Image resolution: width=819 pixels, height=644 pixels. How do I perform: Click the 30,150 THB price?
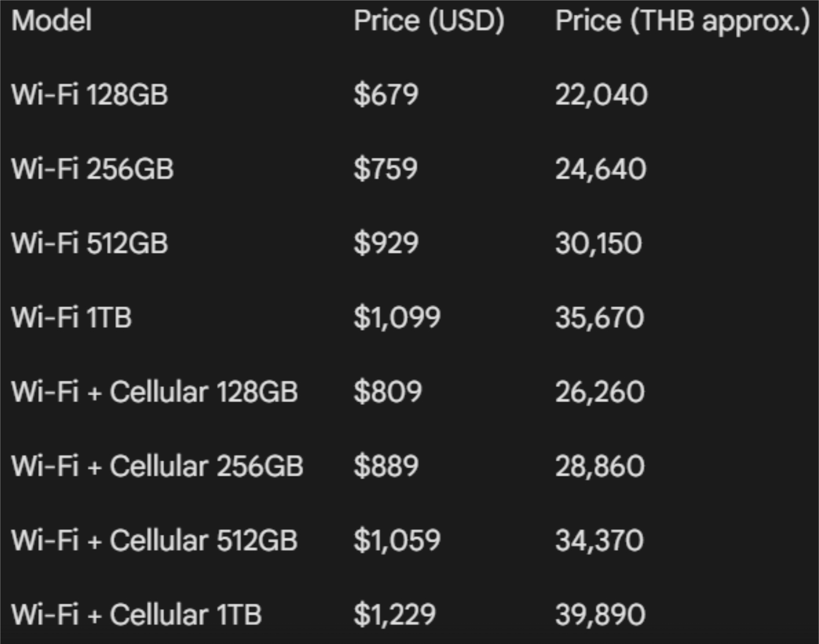pos(598,243)
